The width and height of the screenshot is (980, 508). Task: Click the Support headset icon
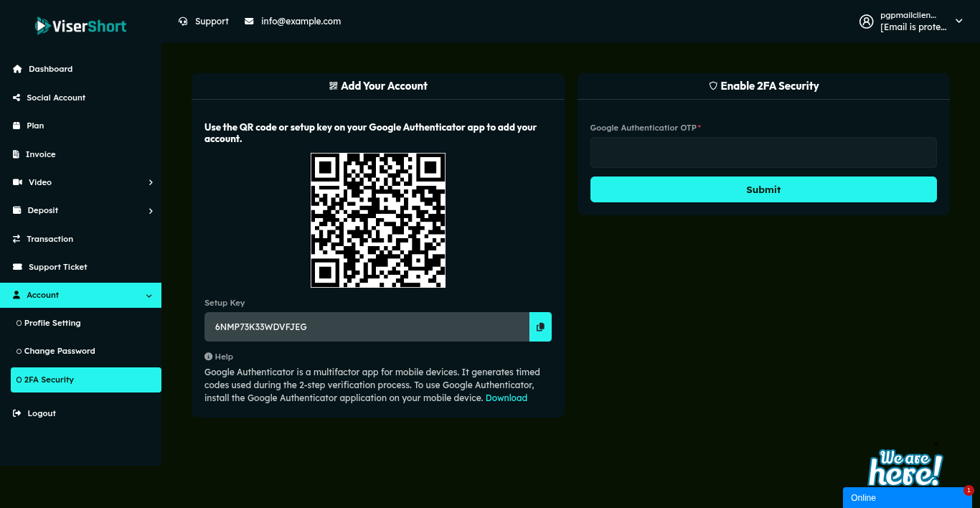click(x=183, y=22)
